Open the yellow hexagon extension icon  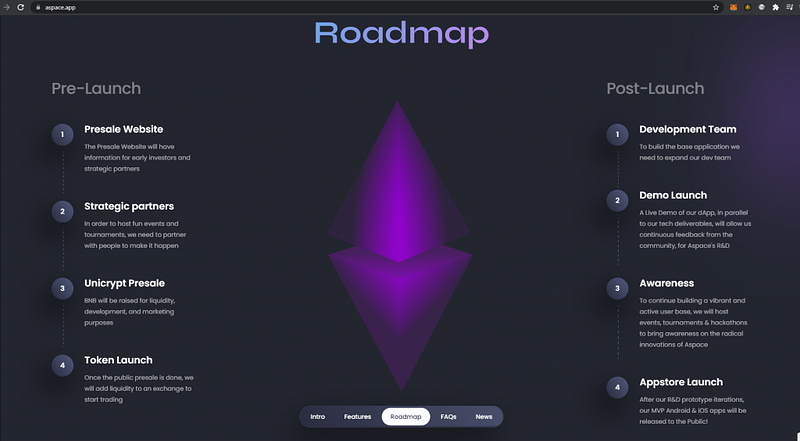(747, 7)
